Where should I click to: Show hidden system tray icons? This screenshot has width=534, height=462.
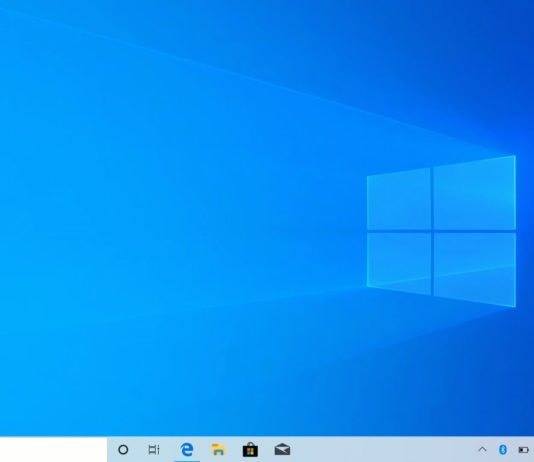tap(482, 449)
